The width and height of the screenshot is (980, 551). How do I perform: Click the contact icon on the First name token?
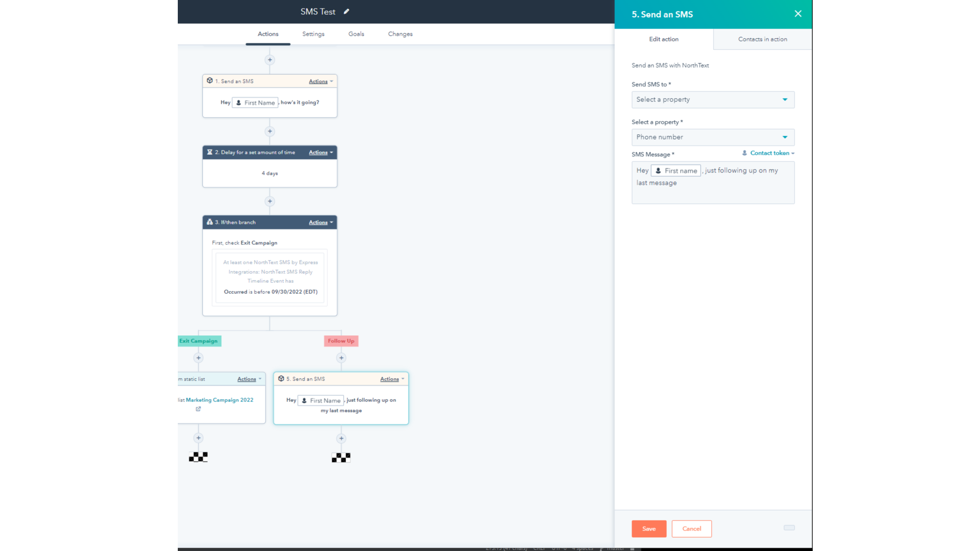658,170
